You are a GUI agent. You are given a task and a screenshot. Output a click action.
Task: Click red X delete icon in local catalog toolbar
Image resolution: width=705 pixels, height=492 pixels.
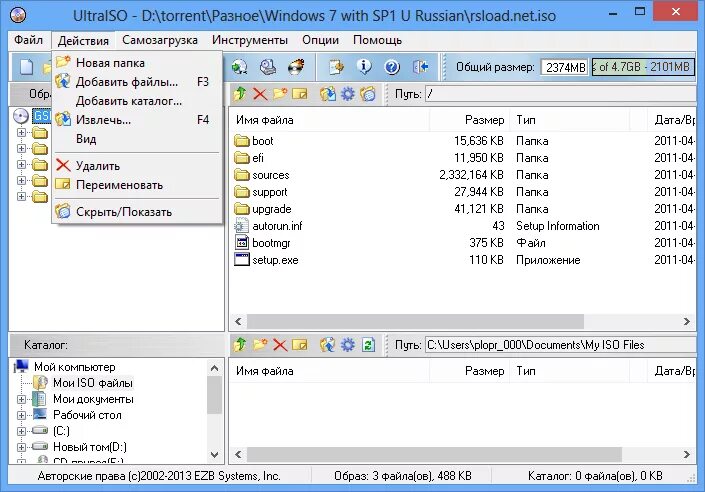click(x=280, y=345)
